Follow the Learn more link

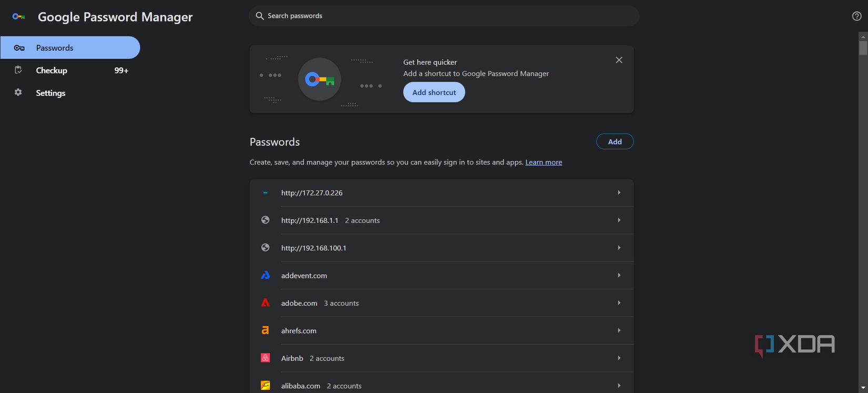pos(543,162)
